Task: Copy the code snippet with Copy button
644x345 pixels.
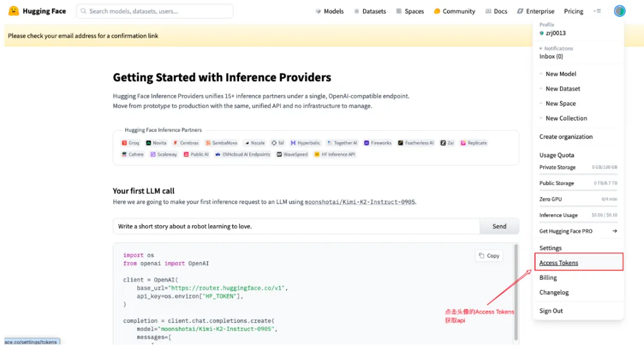Action: pyautogui.click(x=489, y=255)
